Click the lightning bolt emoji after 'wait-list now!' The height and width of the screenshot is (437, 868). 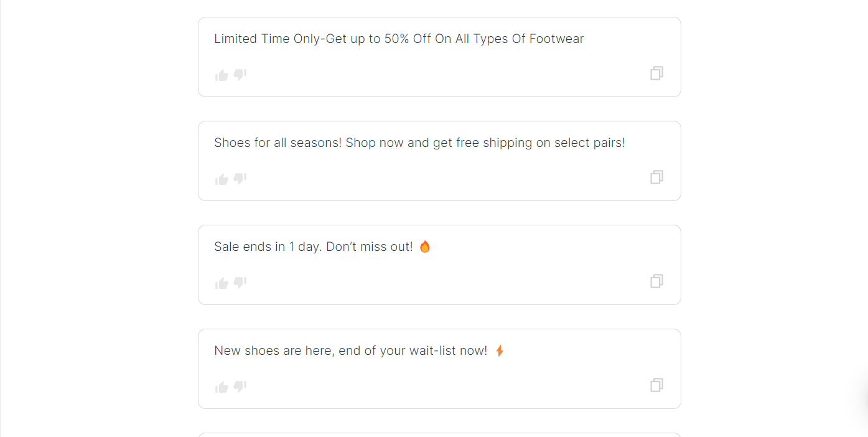pos(499,350)
